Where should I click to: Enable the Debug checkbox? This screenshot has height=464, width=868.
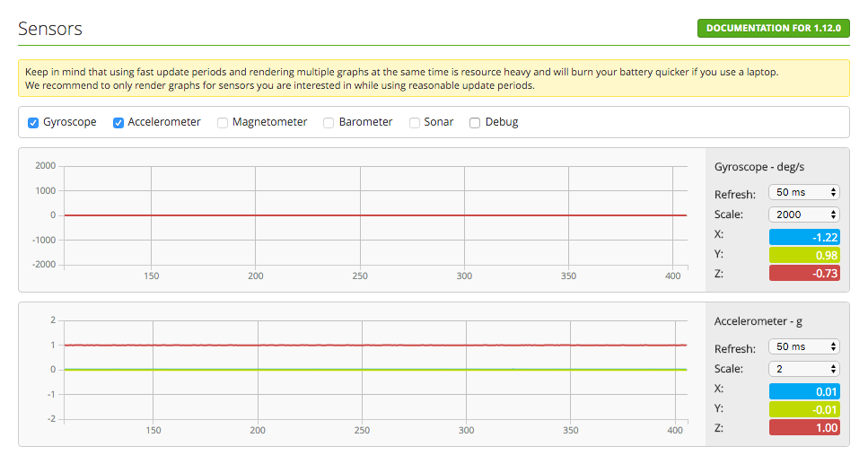tap(475, 122)
